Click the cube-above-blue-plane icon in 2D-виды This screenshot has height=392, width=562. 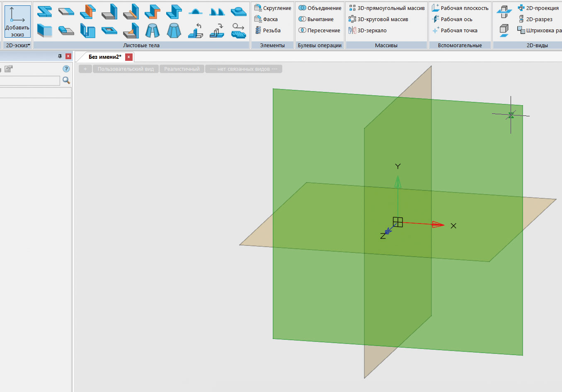pyautogui.click(x=504, y=30)
